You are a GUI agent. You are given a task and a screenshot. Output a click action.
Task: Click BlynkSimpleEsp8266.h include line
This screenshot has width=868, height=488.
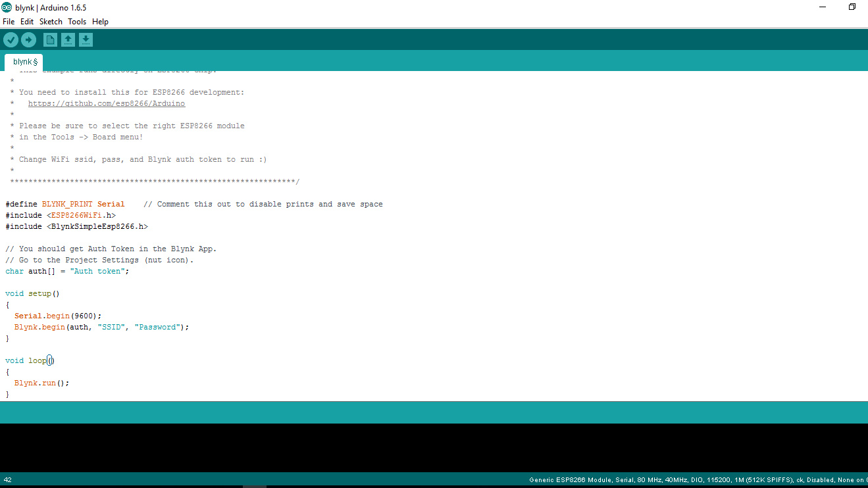(76, 226)
